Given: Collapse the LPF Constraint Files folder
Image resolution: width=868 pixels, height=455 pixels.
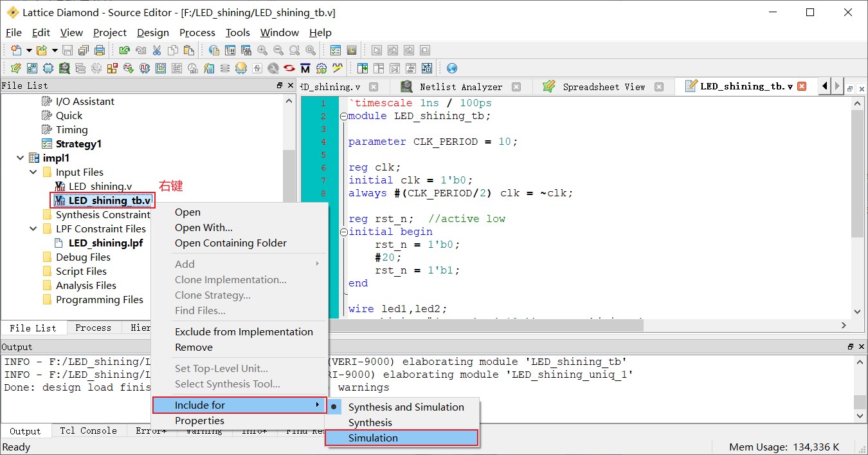Looking at the screenshot, I should (33, 229).
